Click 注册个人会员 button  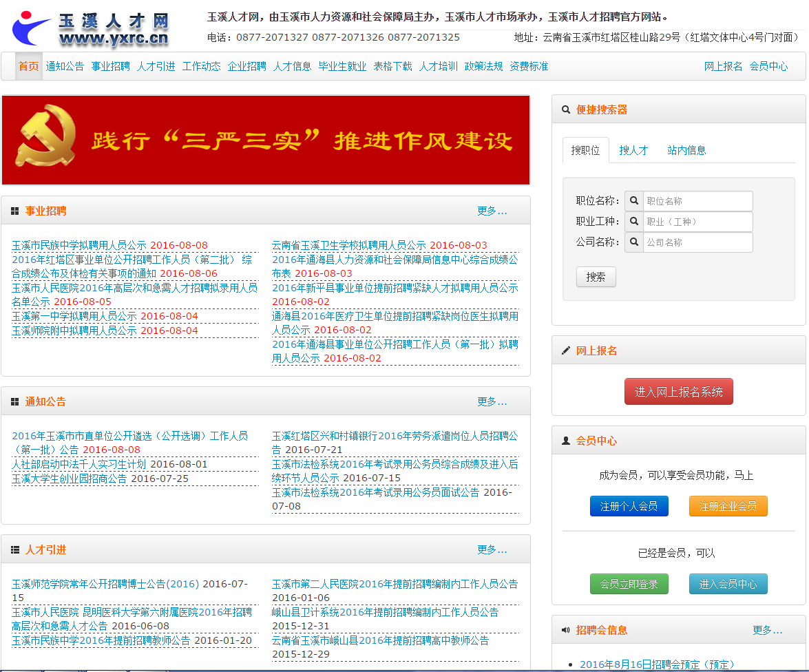pos(629,506)
